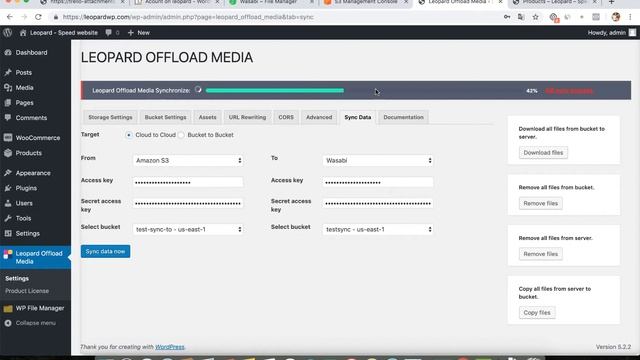Open the browser profile avatar

coord(616,17)
